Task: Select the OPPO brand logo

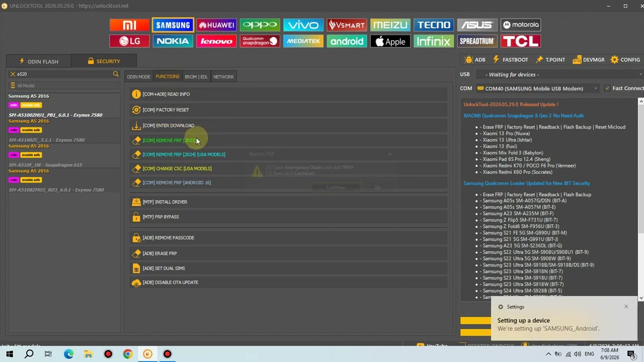Action: 260,25
